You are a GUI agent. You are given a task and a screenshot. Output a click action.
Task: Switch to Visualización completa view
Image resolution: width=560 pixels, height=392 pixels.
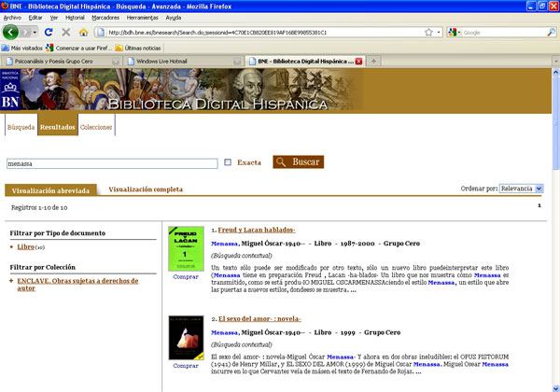click(x=146, y=189)
